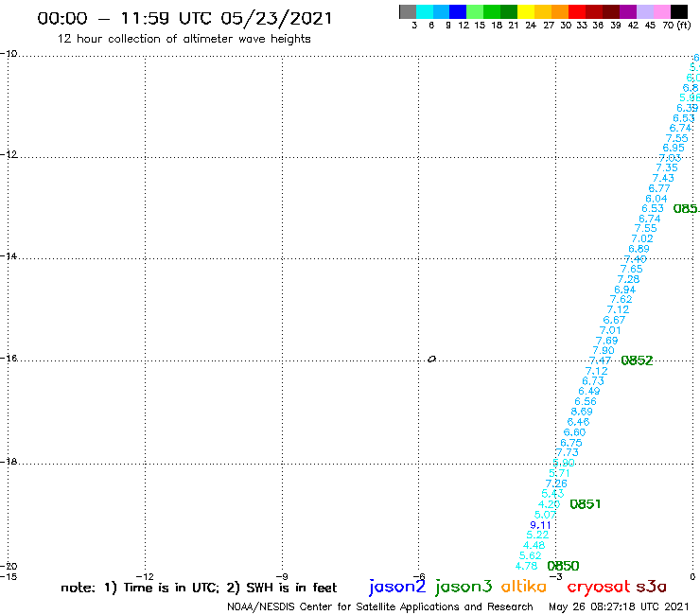Click the yellow 24 ft legend swatch
The width and height of the screenshot is (700, 615).
[526, 11]
